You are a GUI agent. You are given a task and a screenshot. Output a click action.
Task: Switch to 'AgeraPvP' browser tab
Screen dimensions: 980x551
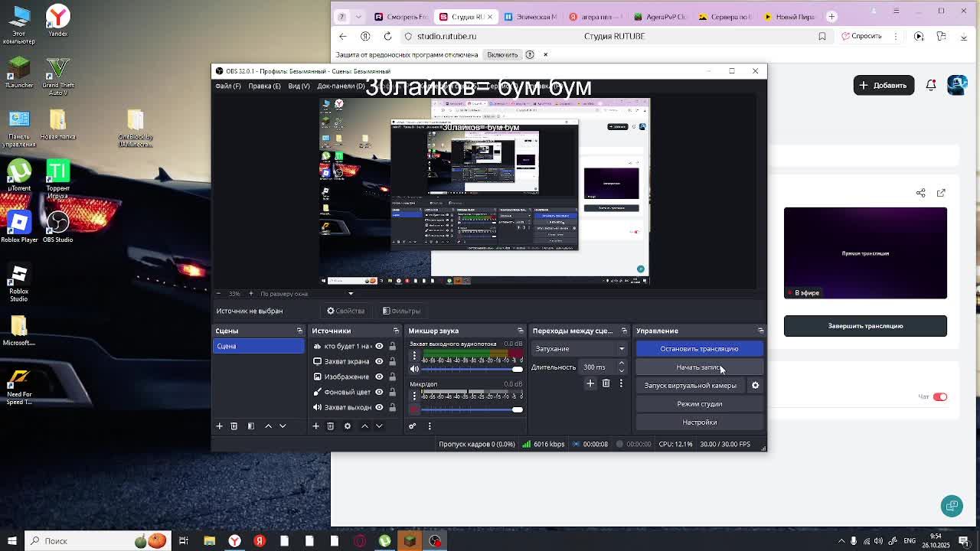pyautogui.click(x=661, y=16)
